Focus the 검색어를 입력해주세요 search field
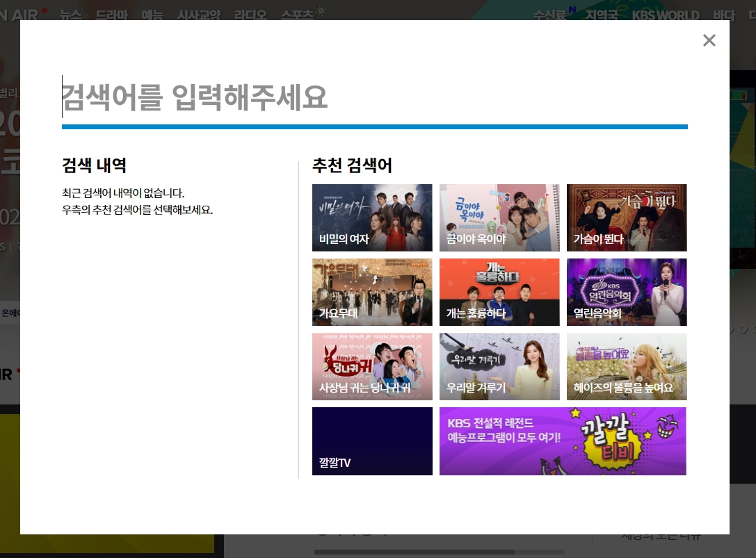Viewport: 756px width, 558px height. click(x=375, y=97)
